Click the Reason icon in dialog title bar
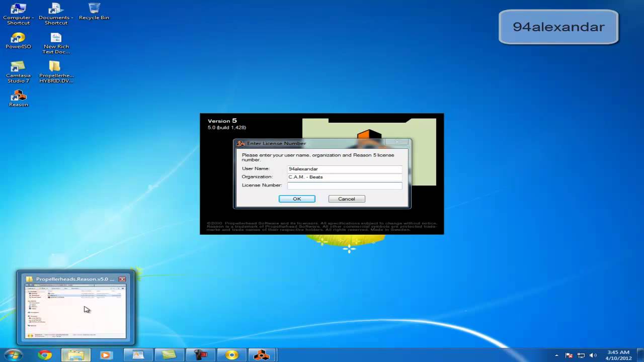The height and width of the screenshot is (362, 644). (x=240, y=143)
